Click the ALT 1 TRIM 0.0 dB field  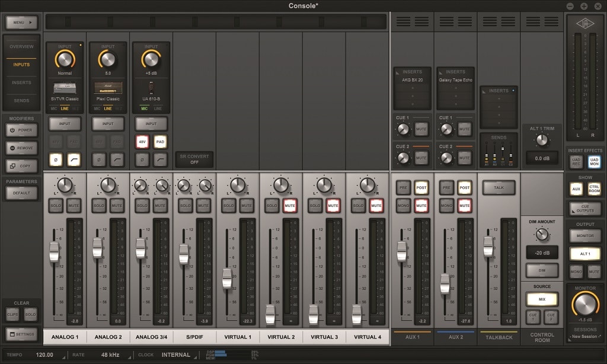click(x=542, y=158)
